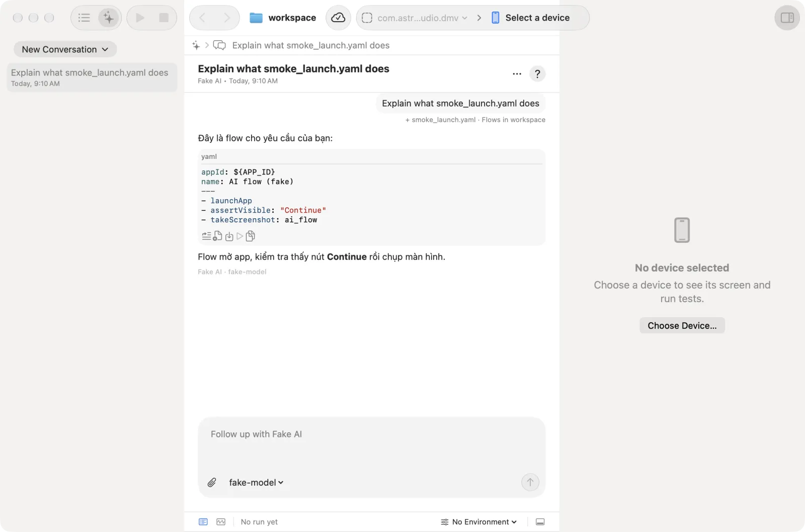Click the stop button in toolbar
Image resolution: width=805 pixels, height=532 pixels.
(164, 18)
